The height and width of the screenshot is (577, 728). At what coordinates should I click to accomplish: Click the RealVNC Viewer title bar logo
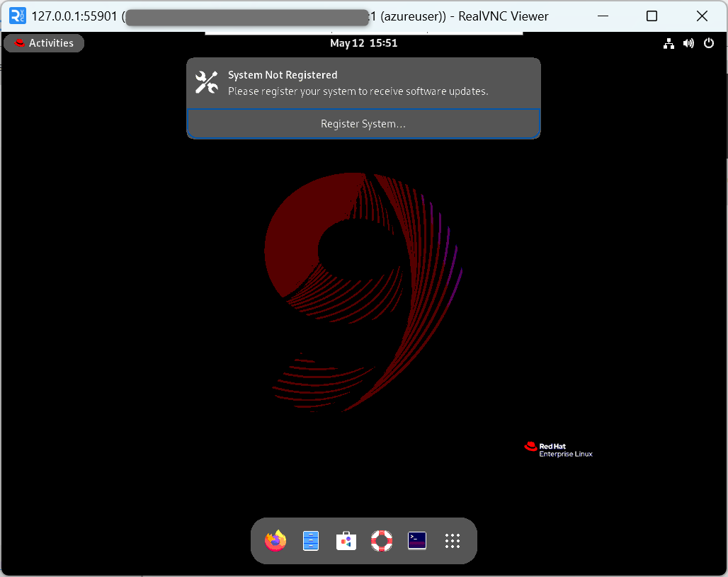[17, 16]
